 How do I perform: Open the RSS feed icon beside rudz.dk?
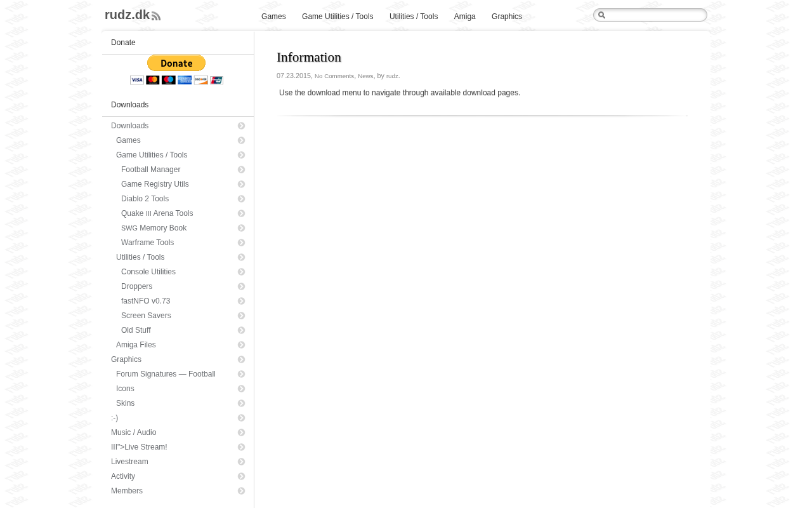[156, 16]
